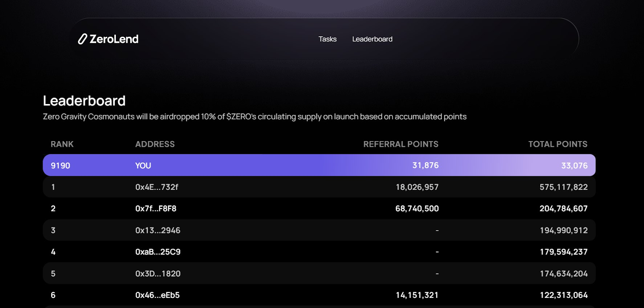
Task: Click your referral points 31,876
Action: pyautogui.click(x=425, y=165)
